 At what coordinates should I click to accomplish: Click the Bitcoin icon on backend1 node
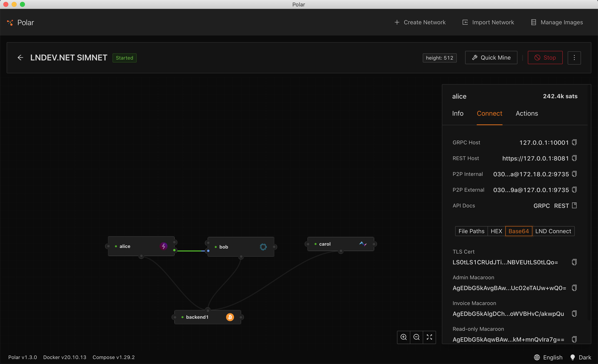click(x=230, y=317)
